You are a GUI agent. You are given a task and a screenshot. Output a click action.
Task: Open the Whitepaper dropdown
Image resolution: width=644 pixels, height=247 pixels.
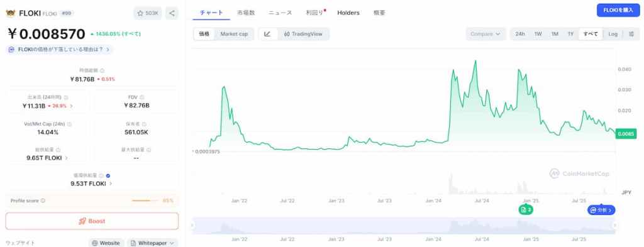tap(152, 243)
